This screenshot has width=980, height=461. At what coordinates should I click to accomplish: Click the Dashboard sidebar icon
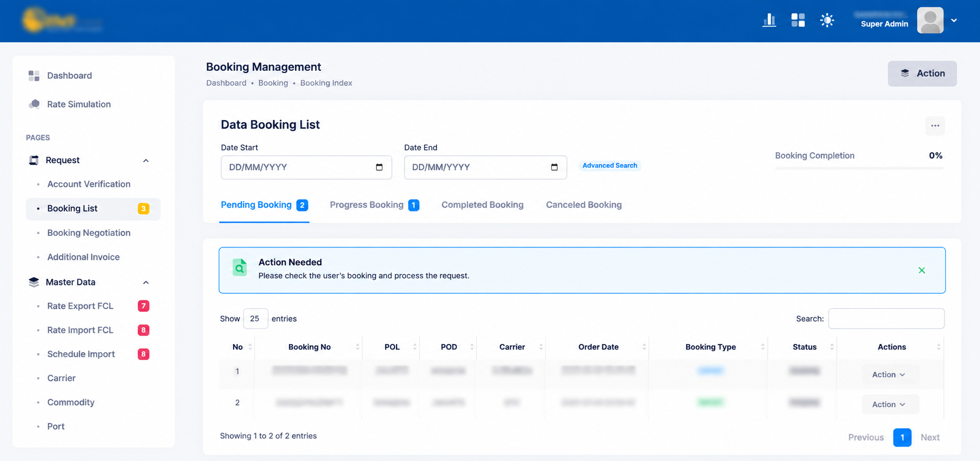(34, 76)
